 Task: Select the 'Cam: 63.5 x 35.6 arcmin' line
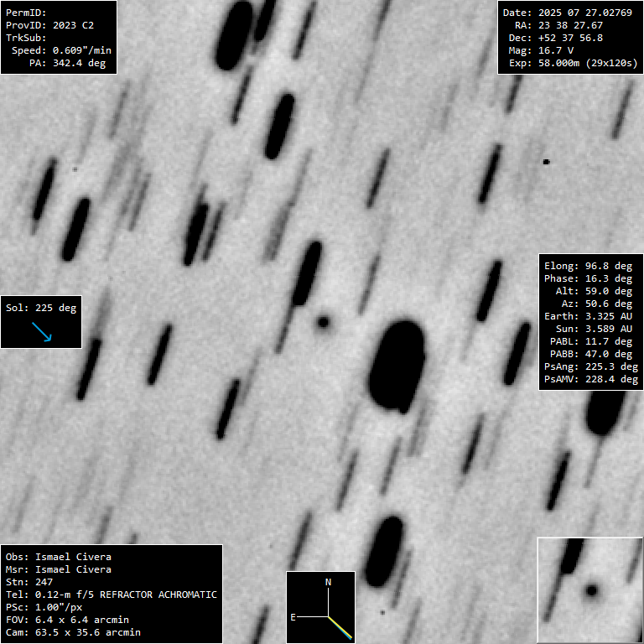click(x=73, y=632)
